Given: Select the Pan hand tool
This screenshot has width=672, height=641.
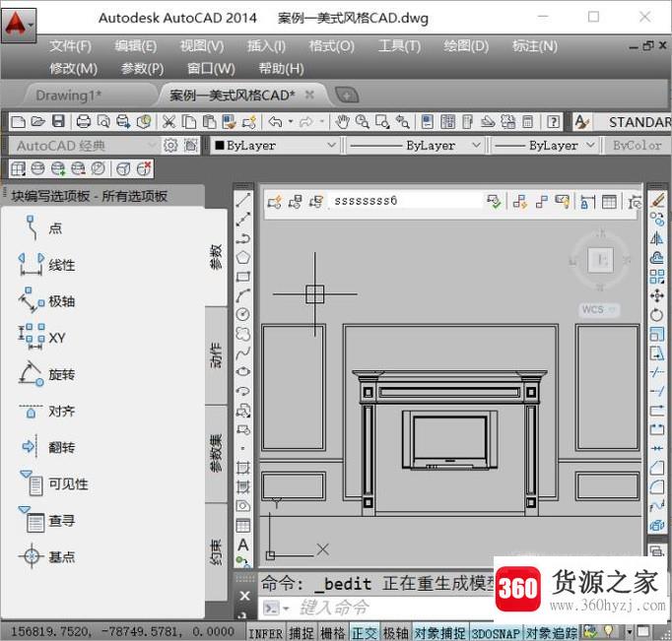Looking at the screenshot, I should click(x=342, y=122).
